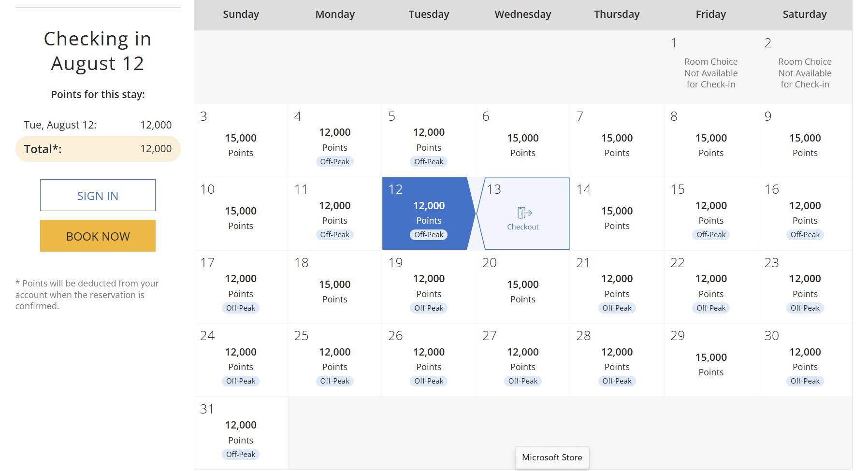The height and width of the screenshot is (471, 868).
Task: Select August 20 with 15,000 points
Action: (522, 287)
